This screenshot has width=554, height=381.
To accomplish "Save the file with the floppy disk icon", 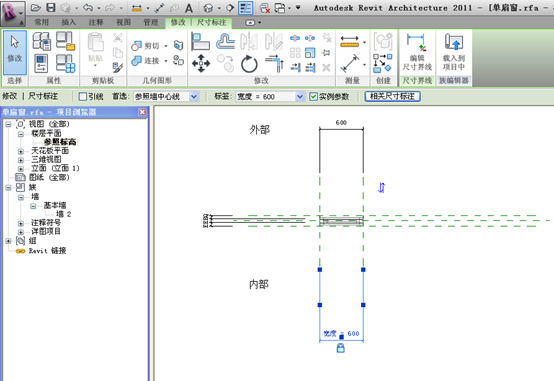I will [51, 8].
